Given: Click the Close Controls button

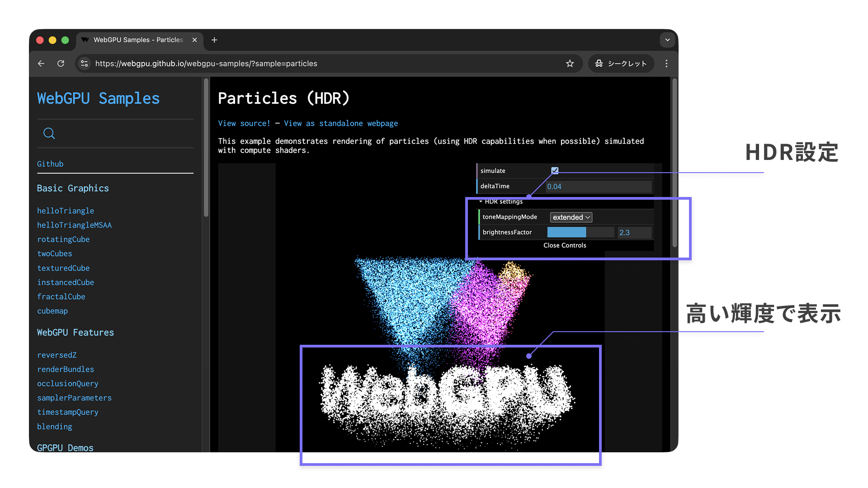Looking at the screenshot, I should click(x=565, y=245).
